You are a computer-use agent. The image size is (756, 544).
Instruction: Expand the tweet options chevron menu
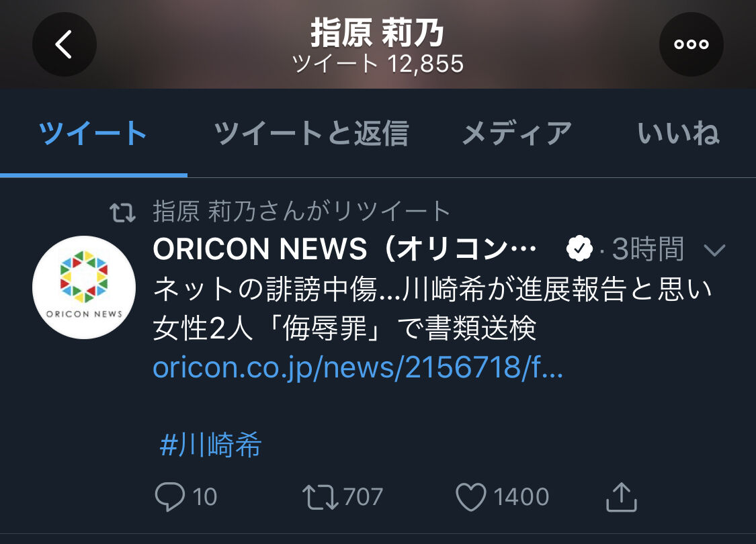click(714, 250)
